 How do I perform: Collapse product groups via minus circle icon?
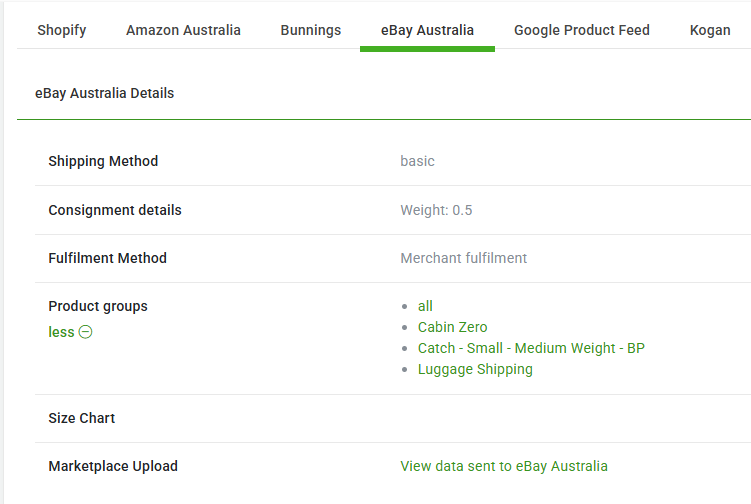(x=85, y=332)
